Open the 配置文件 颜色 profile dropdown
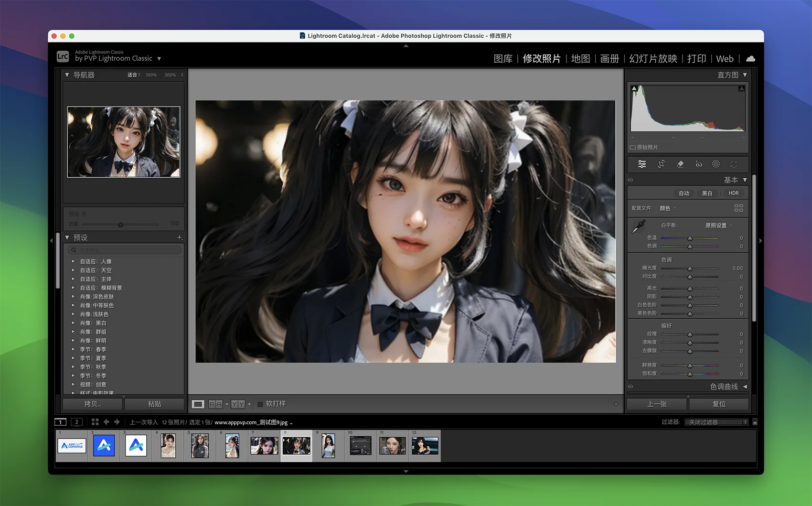812x506 pixels. pos(667,208)
